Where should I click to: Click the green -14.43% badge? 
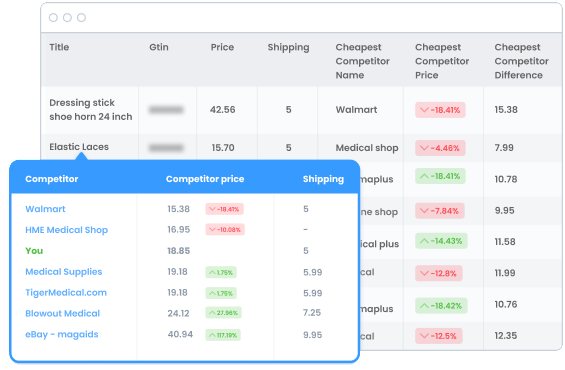click(x=441, y=241)
